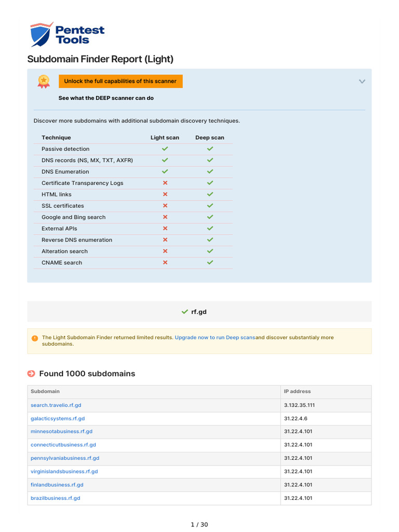Open connecticutbusiness.rf.gd subdomain link
The width and height of the screenshot is (399, 532).
pyautogui.click(x=63, y=445)
